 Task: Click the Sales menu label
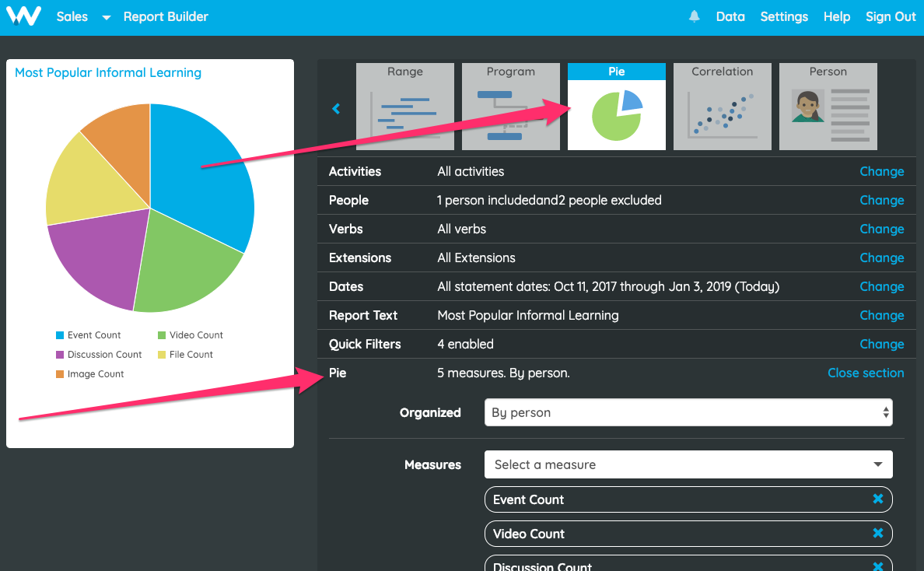pyautogui.click(x=72, y=16)
